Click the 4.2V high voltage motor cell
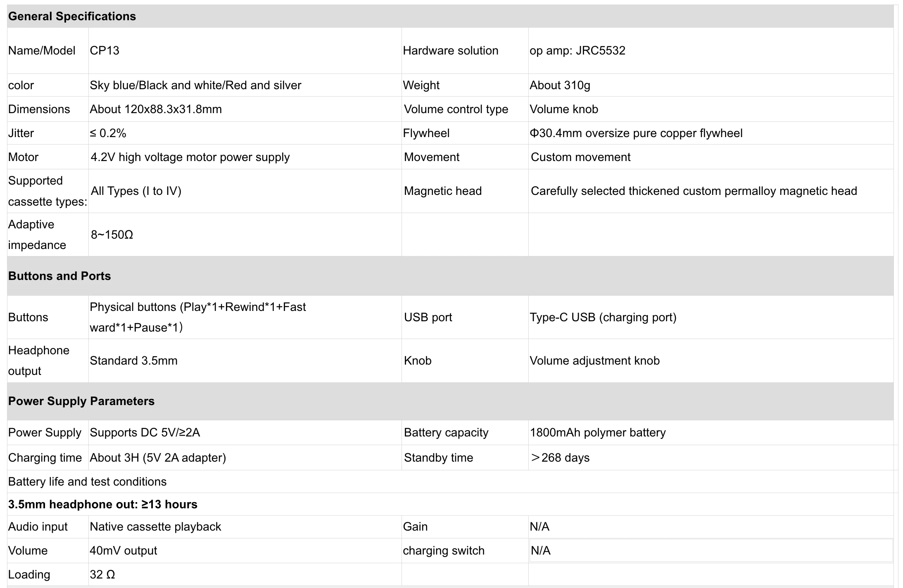This screenshot has height=588, width=903. [x=245, y=157]
